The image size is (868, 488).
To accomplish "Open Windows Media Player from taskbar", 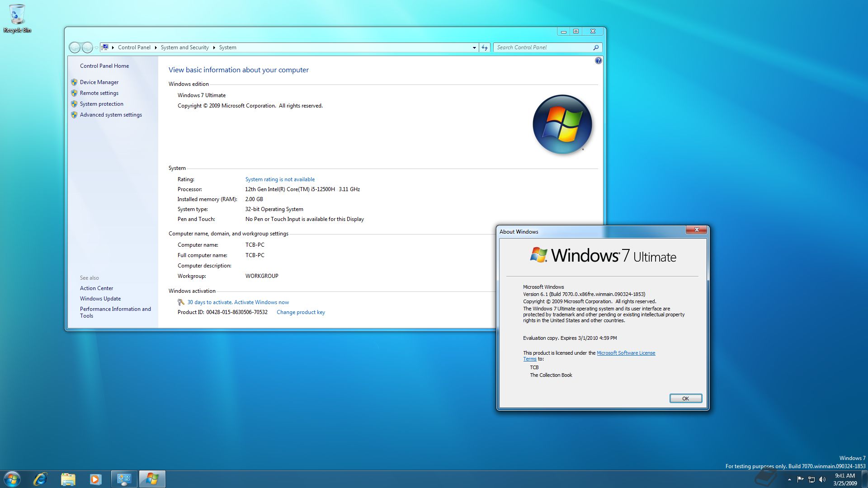I will pos(95,479).
